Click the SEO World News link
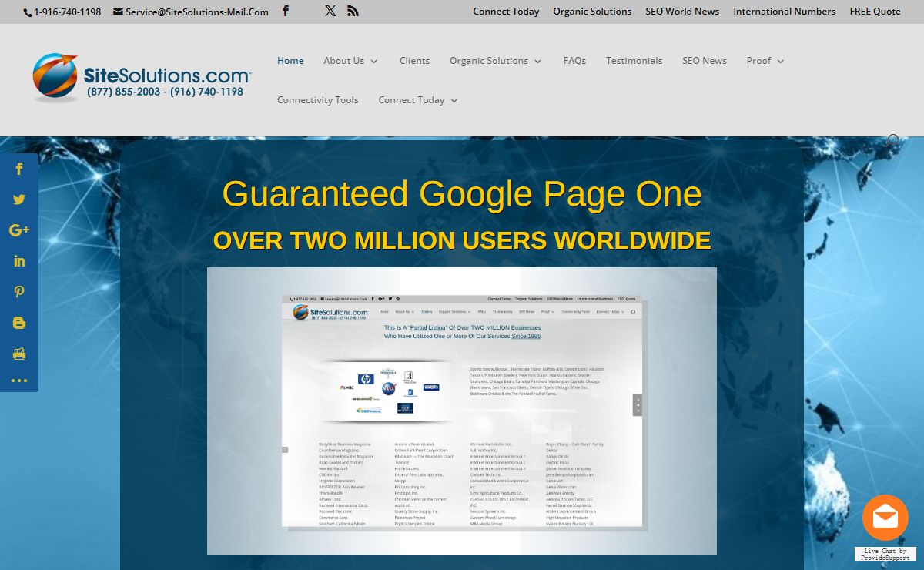Viewport: 924px width, 570px height. click(682, 12)
